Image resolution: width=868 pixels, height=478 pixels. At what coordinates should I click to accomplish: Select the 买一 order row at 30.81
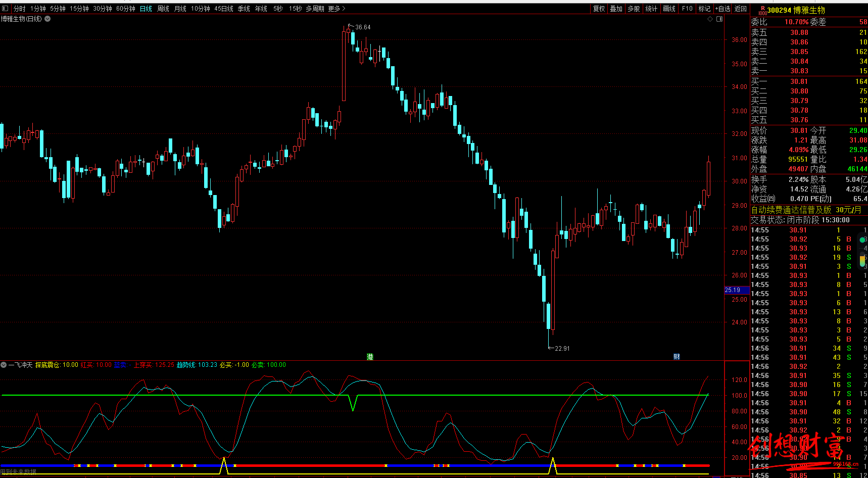(809, 81)
